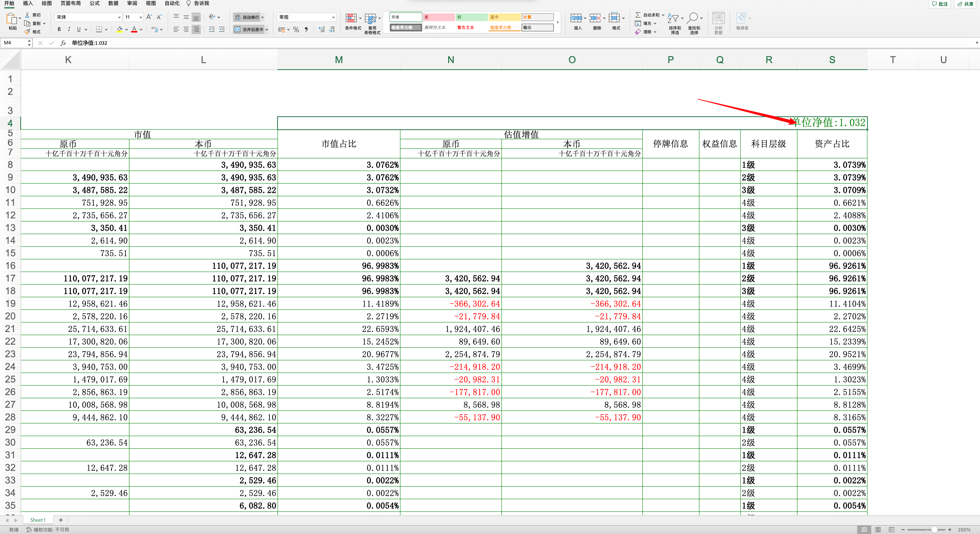Screen dimensions: 980x534
Task: Apply comma style number format
Action: point(306,29)
